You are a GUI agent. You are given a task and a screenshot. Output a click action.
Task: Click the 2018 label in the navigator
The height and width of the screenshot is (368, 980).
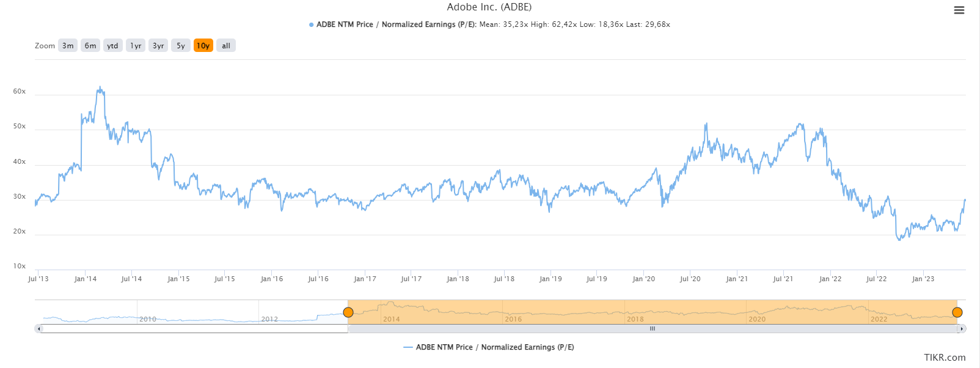[x=635, y=319]
